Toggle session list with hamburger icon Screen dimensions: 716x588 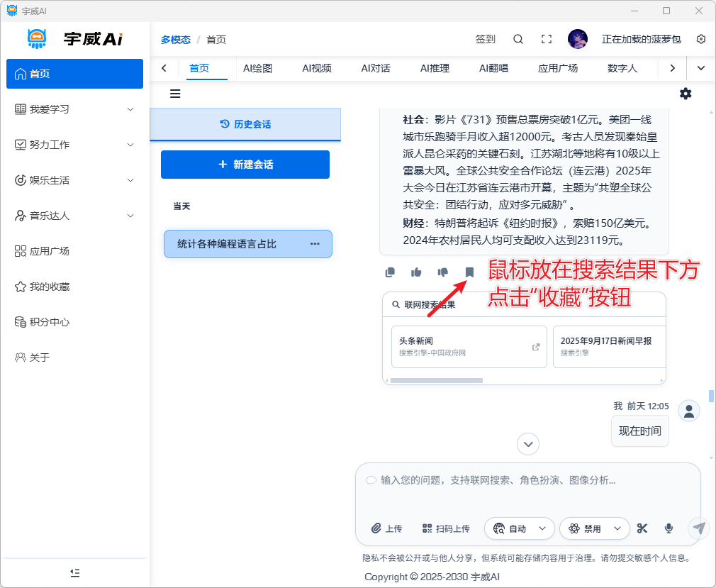pos(175,94)
